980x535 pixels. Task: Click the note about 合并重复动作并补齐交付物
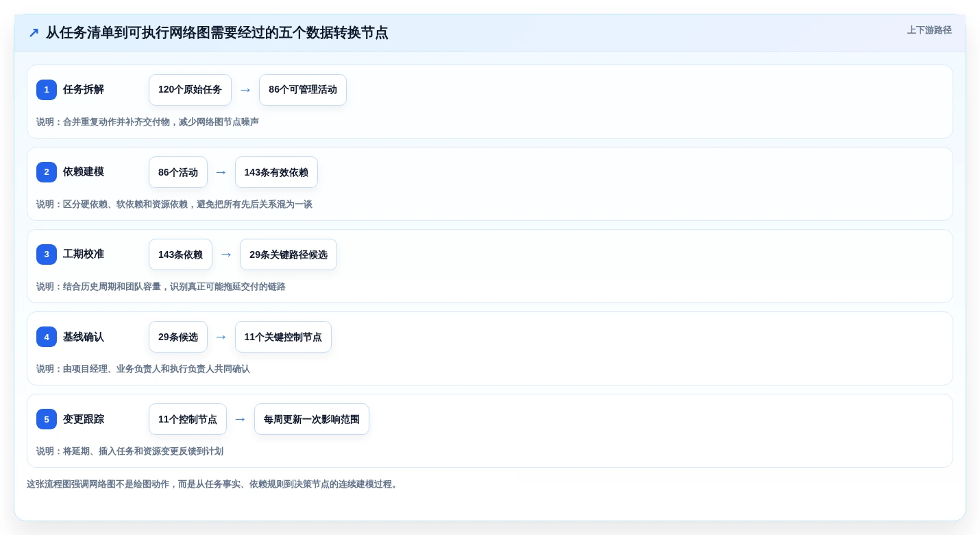click(x=148, y=122)
